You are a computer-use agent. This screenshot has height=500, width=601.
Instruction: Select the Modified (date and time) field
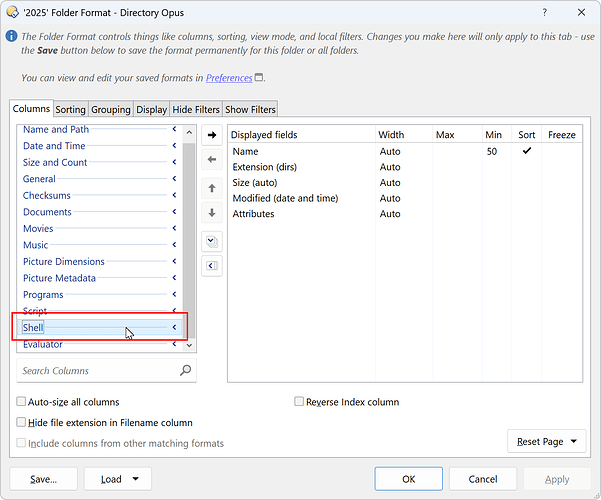pos(405,198)
